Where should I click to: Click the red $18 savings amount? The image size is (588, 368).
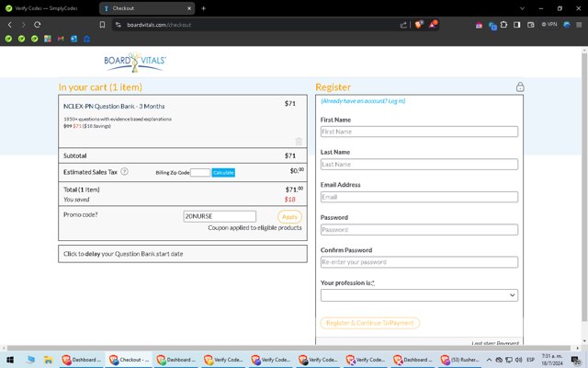point(290,200)
